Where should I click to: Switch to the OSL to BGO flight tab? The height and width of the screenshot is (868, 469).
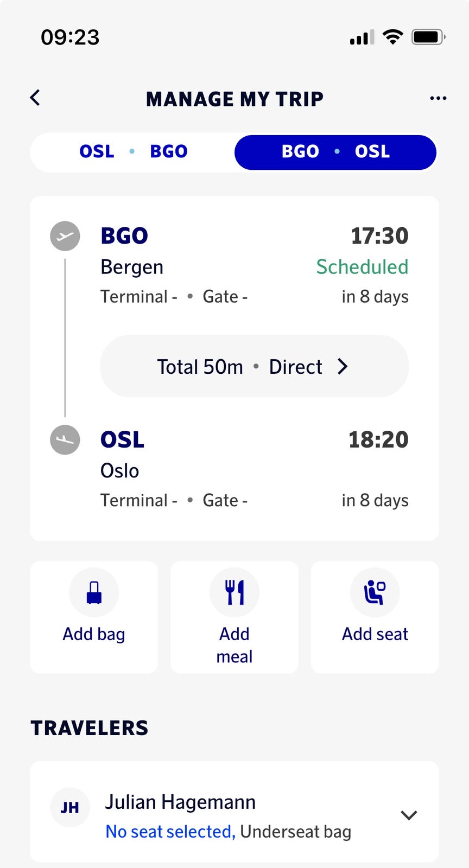tap(134, 151)
